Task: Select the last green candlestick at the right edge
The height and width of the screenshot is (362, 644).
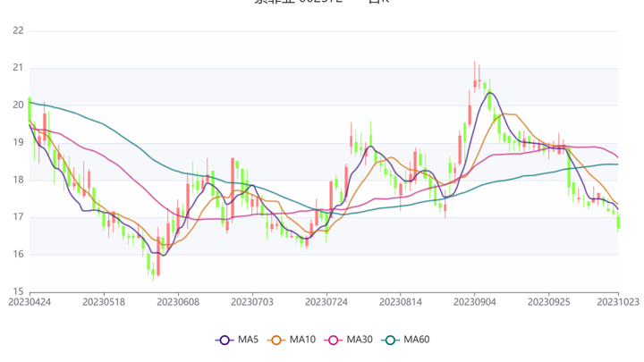Action: coord(618,222)
